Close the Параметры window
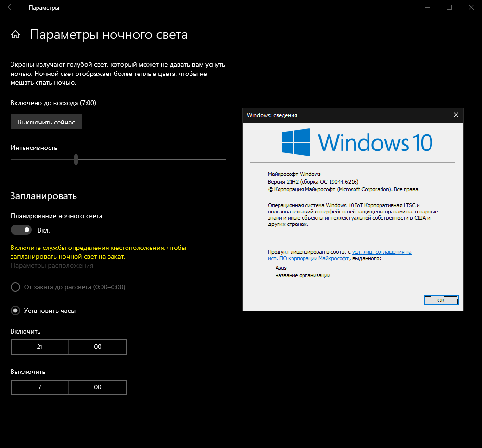Screen dimensions: 482x448 pyautogui.click(x=471, y=7)
